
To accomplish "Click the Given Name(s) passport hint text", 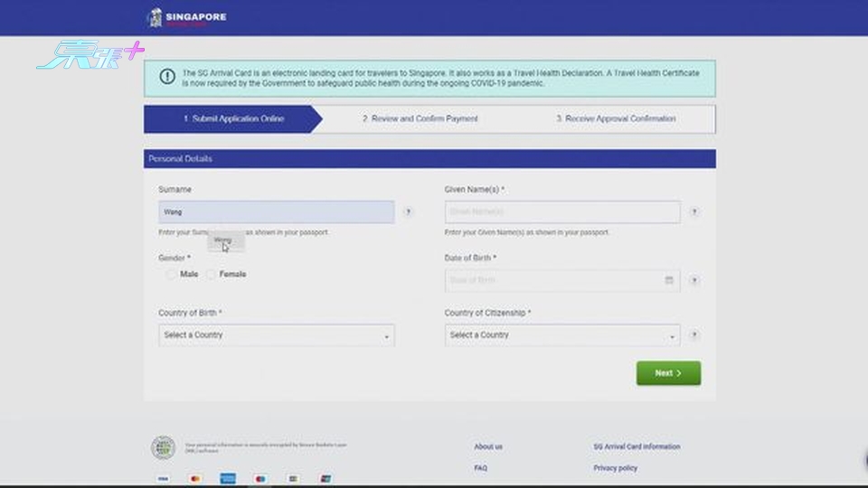I will coord(526,232).
